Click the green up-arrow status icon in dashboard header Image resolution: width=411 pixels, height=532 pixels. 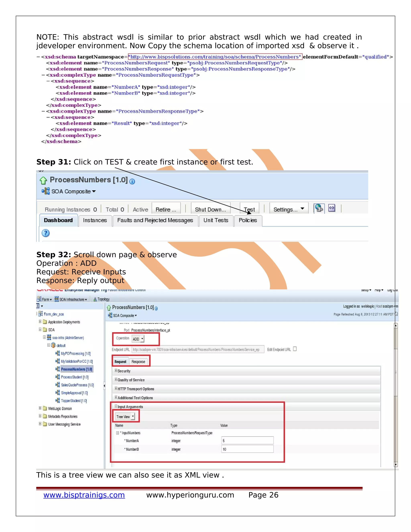(43, 180)
